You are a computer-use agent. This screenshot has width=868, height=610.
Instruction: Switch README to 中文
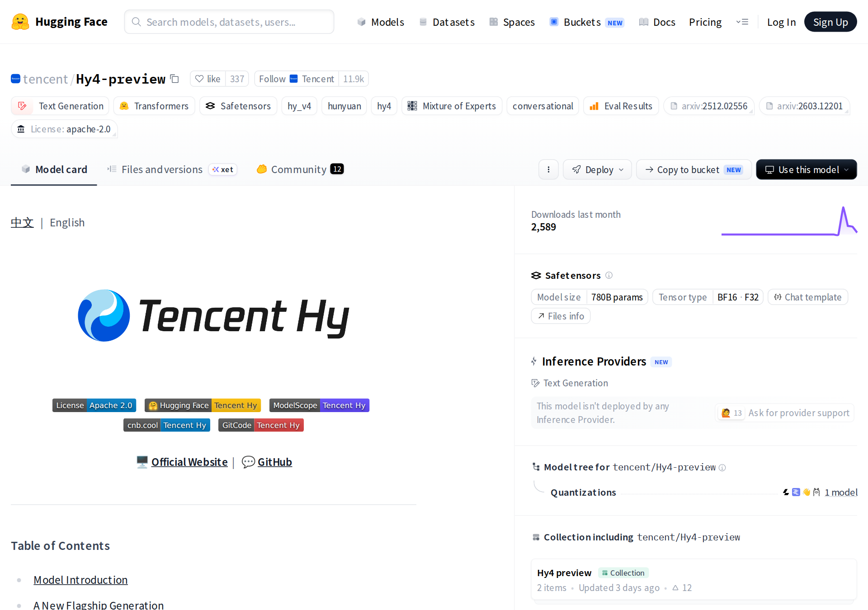[x=22, y=223]
